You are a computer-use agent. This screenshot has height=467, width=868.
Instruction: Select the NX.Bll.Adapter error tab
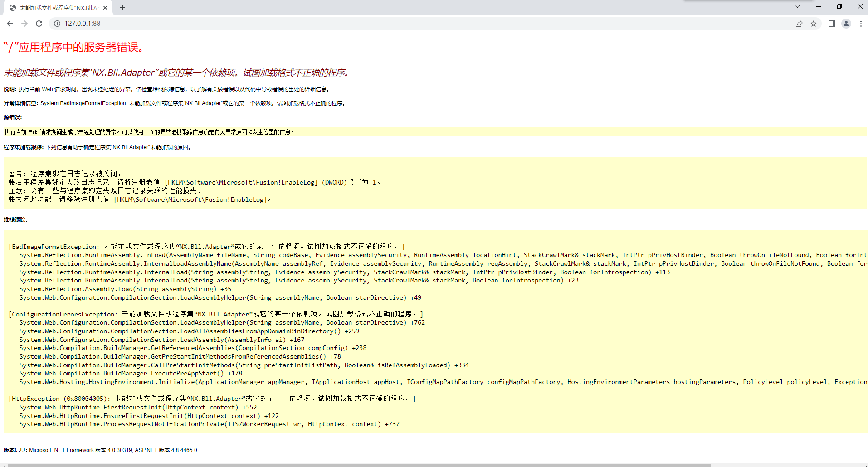54,8
